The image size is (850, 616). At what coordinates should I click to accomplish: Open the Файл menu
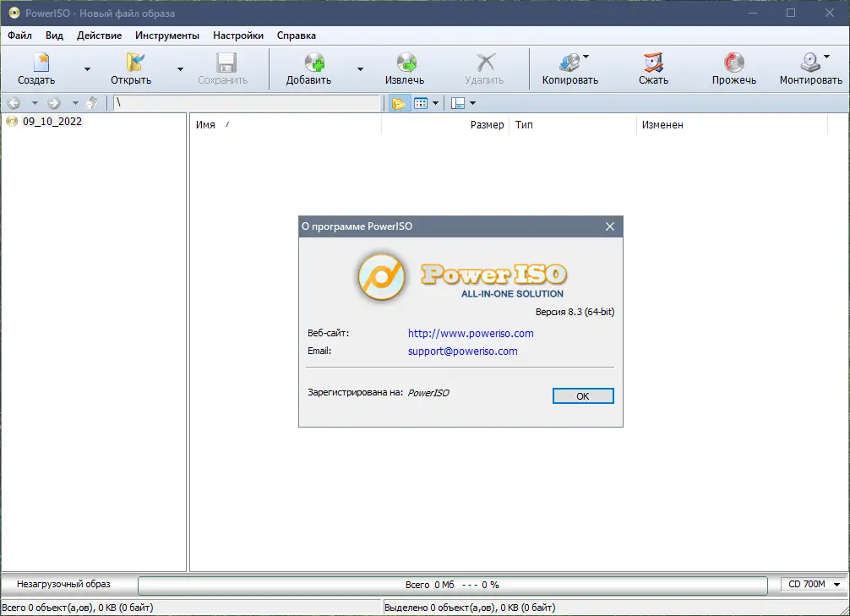19,35
